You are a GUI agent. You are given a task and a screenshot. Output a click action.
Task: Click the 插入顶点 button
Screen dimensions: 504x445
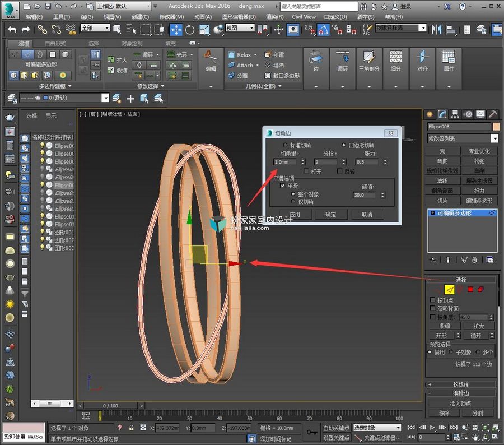click(460, 404)
